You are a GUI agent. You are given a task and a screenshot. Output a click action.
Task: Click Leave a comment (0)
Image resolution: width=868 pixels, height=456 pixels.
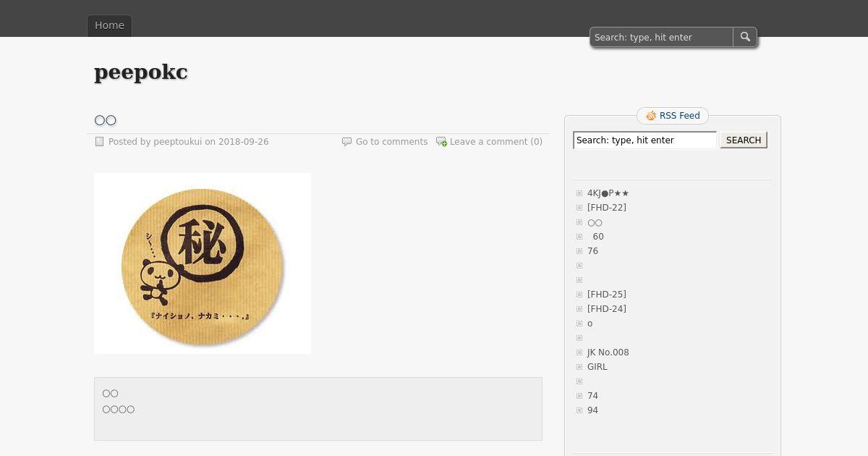496,142
